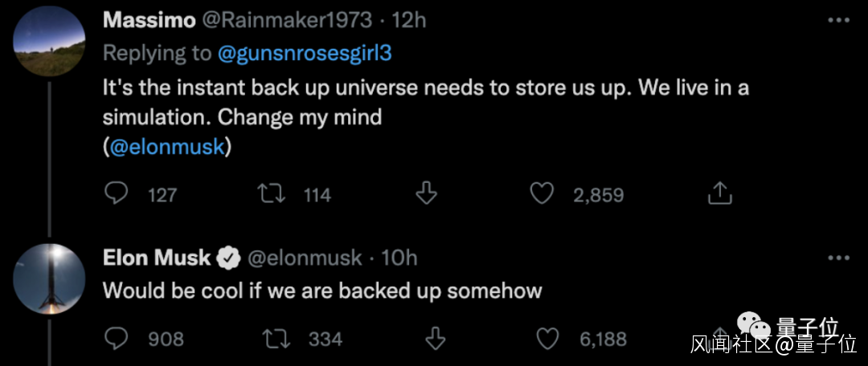Click the 10h timestamp on Elon Musk's tweet
The width and height of the screenshot is (868, 366).
pos(399,258)
